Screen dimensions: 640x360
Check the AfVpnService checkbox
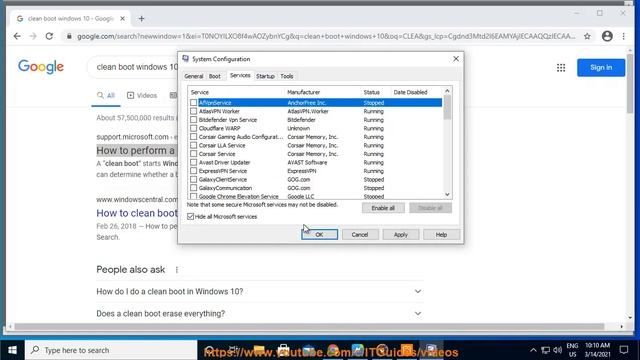(193, 102)
